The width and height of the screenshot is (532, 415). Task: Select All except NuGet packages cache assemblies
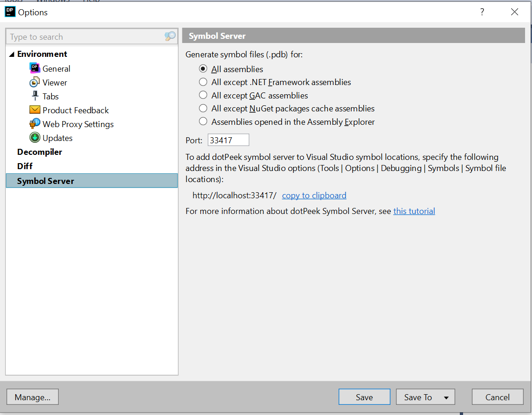203,109
